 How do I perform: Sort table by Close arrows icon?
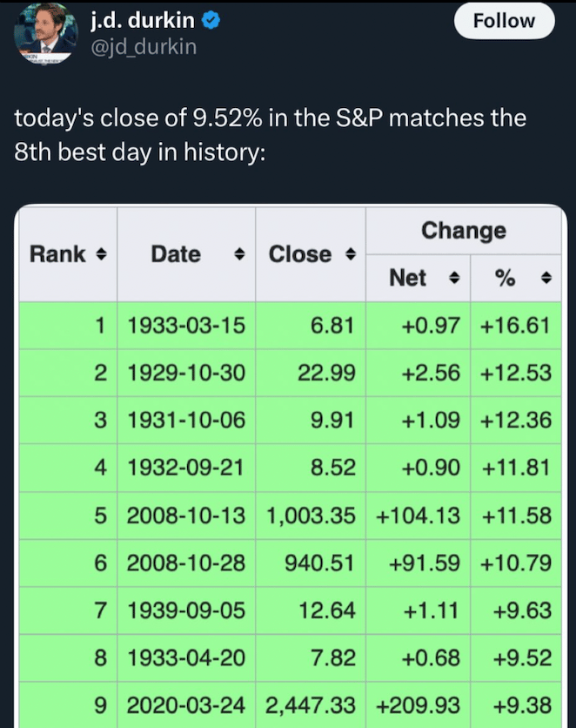click(x=351, y=254)
